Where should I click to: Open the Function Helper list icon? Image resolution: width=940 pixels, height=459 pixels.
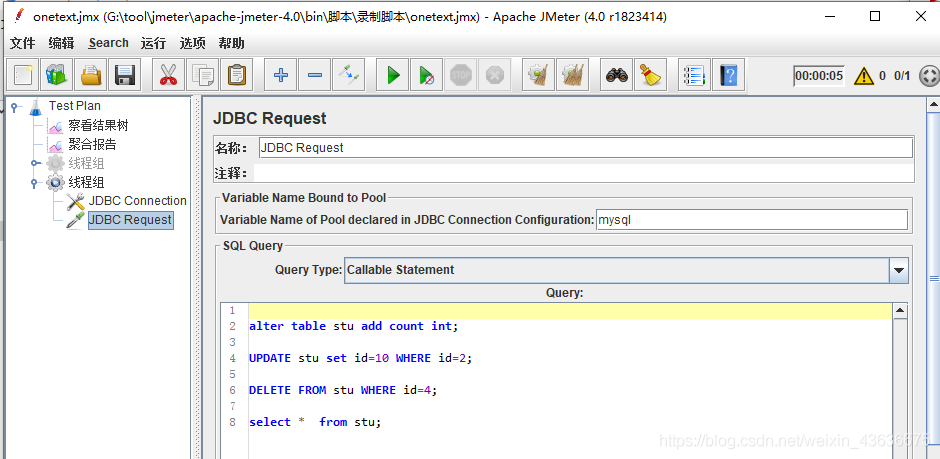pyautogui.click(x=694, y=76)
